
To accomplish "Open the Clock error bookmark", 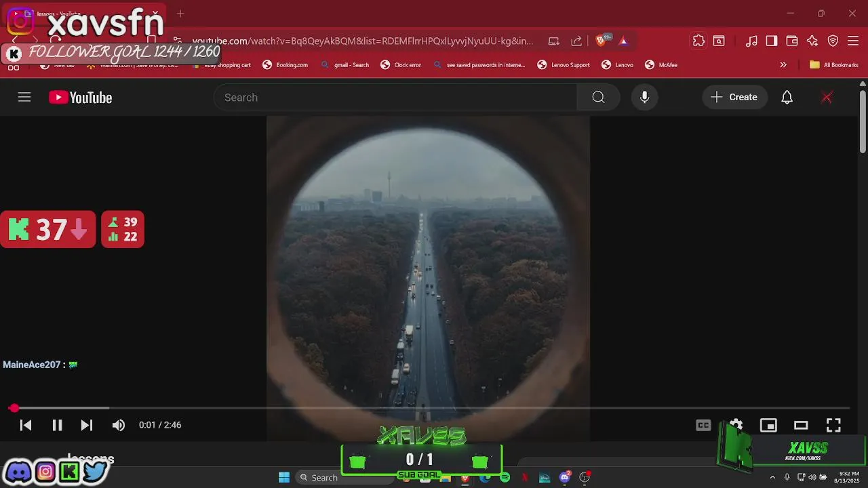I will (401, 65).
